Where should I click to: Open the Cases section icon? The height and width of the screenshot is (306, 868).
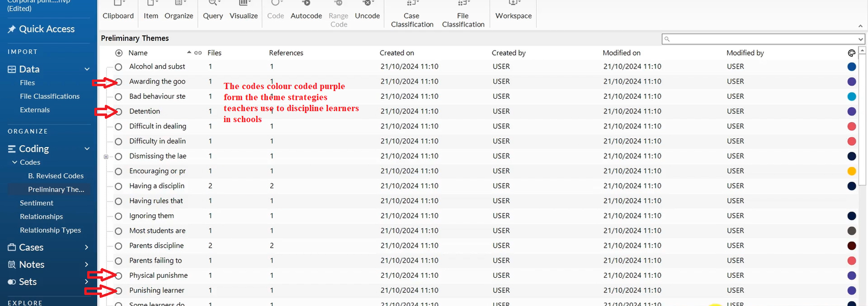click(11, 247)
